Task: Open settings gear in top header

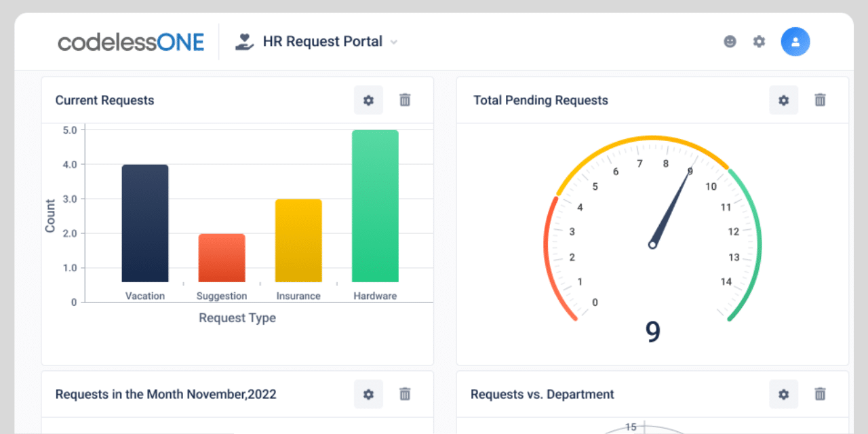Action: tap(759, 41)
